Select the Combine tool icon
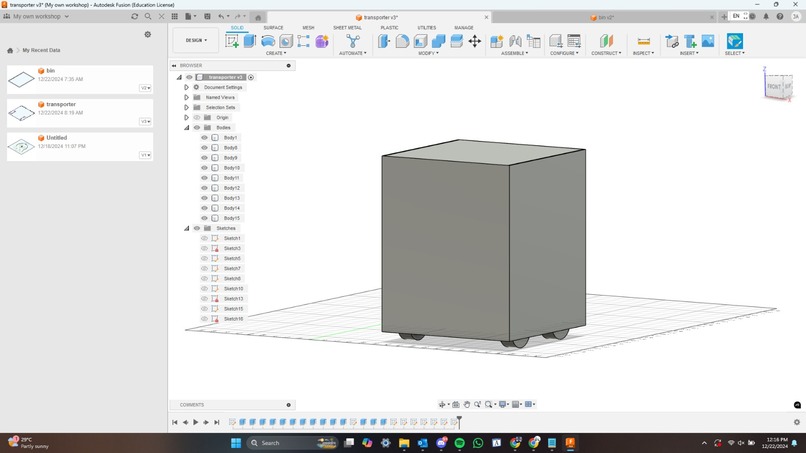This screenshot has height=453, width=806. 438,41
